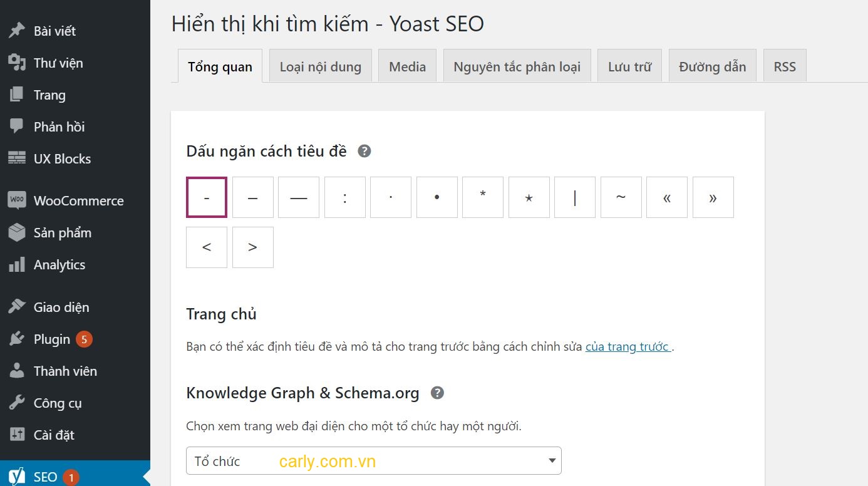Click the Bài viết pin icon
This screenshot has width=868, height=486.
17,31
